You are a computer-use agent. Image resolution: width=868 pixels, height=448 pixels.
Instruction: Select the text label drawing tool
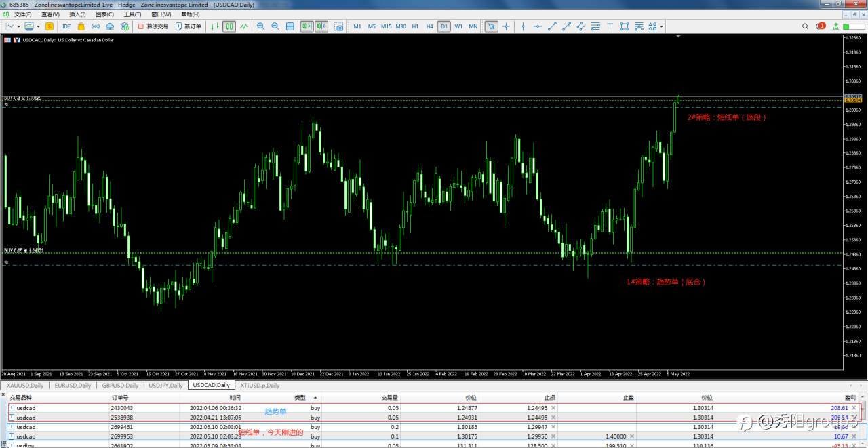coord(610,26)
